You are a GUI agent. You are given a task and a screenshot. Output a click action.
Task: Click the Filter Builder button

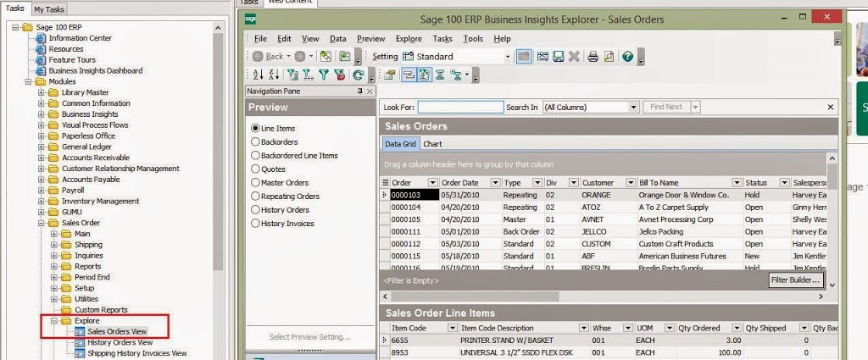[x=795, y=280]
